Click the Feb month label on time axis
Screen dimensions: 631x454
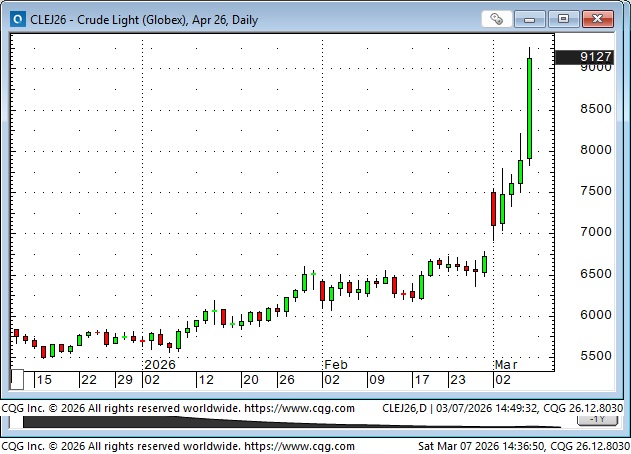point(334,365)
